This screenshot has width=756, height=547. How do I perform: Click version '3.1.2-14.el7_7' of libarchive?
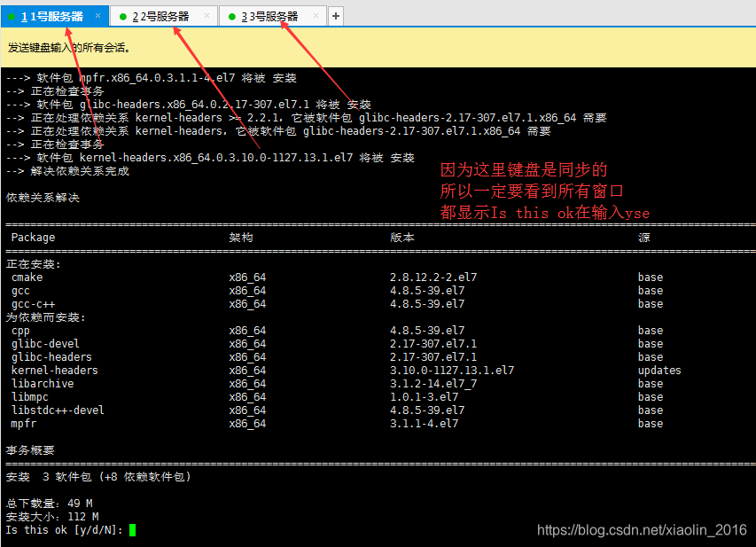[433, 384]
